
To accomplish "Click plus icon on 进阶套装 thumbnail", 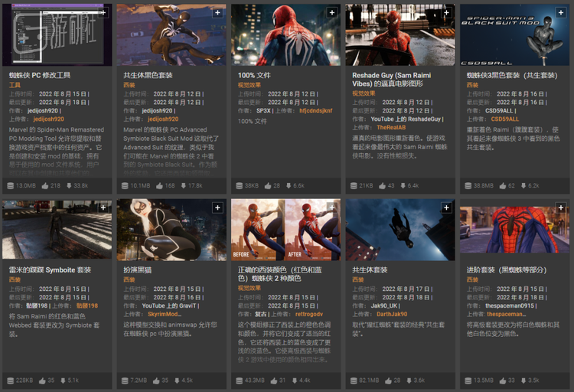I will coord(560,208).
